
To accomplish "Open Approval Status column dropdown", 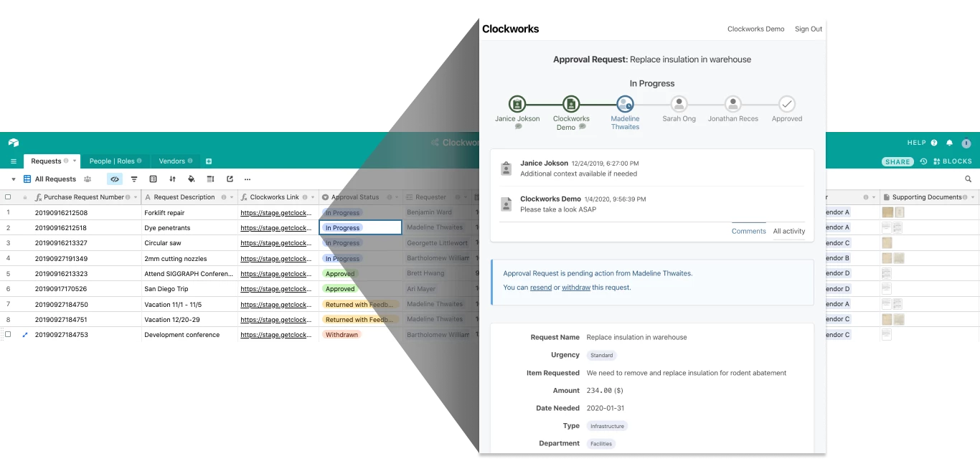I will [x=397, y=197].
